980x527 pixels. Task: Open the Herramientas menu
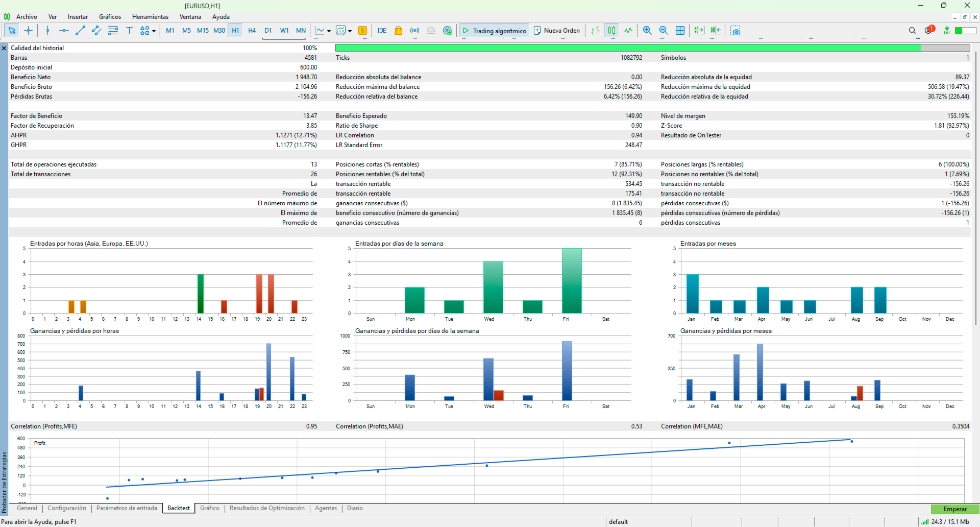(150, 17)
